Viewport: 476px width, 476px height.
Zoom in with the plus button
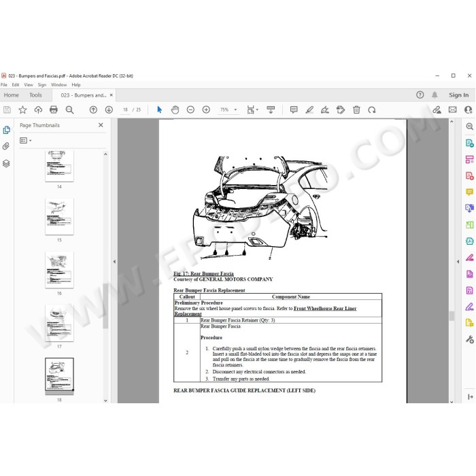(x=206, y=110)
